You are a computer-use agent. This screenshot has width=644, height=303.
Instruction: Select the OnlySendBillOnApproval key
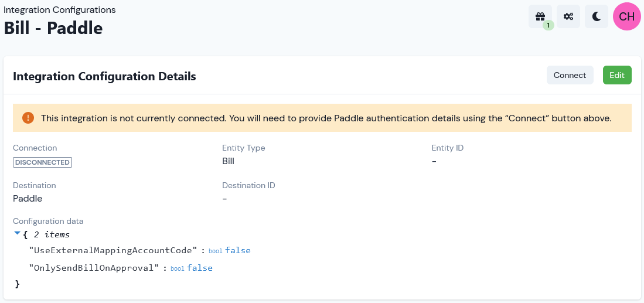pyautogui.click(x=94, y=268)
